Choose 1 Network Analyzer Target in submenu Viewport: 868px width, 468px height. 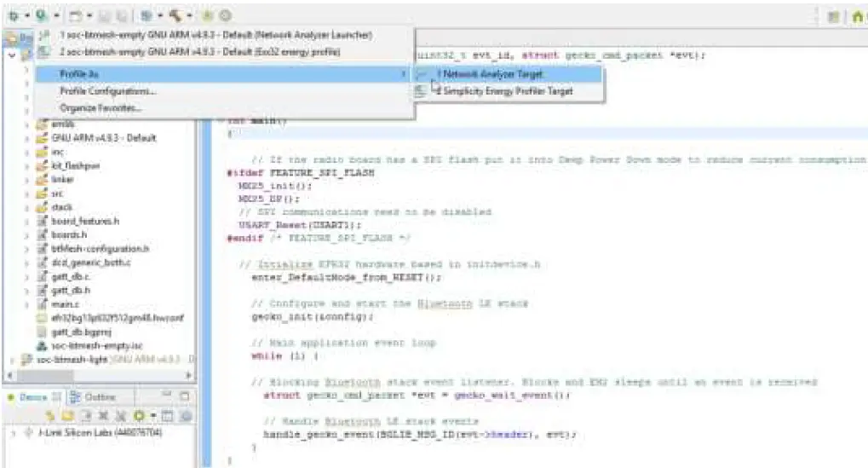507,73
